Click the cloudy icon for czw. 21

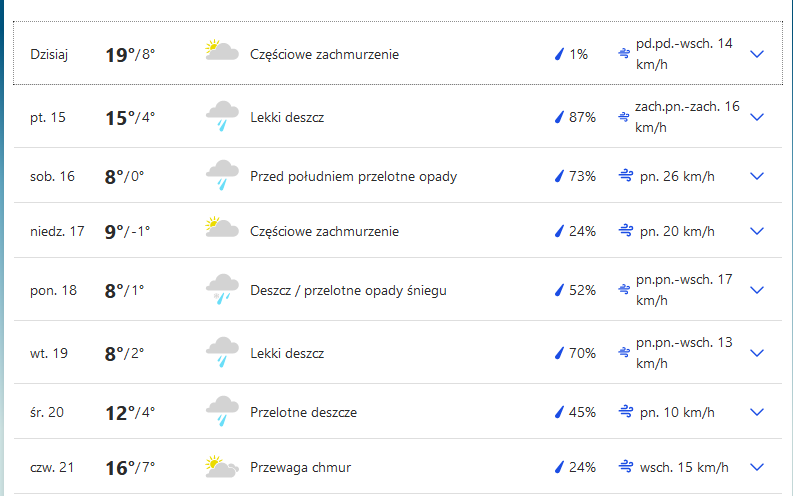click(221, 466)
